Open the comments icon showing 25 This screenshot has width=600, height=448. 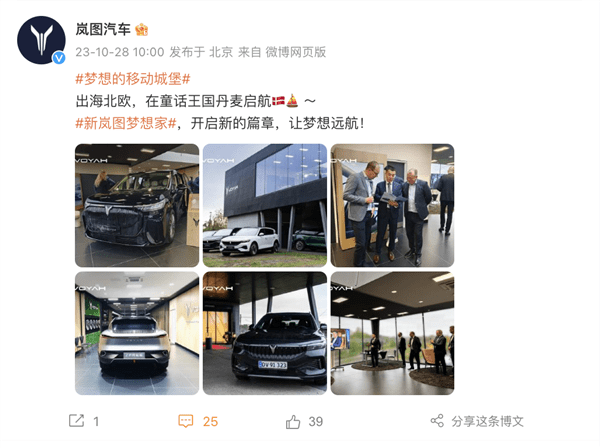point(186,421)
